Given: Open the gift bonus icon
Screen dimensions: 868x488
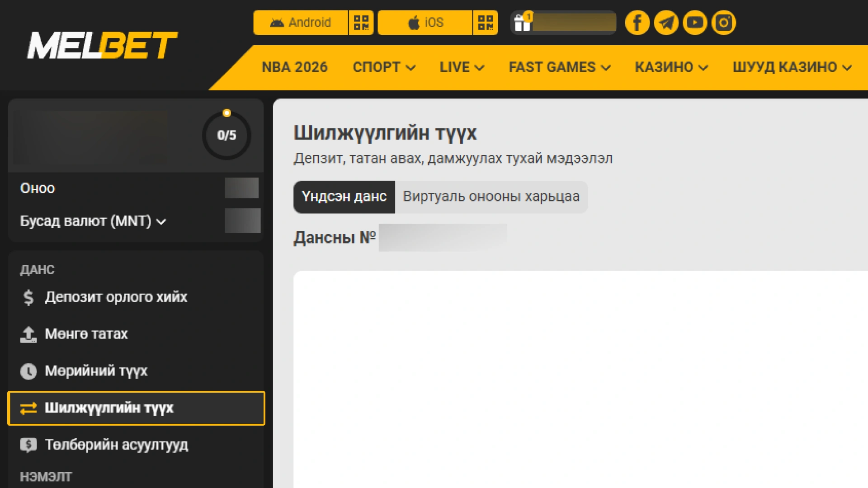Looking at the screenshot, I should point(523,22).
